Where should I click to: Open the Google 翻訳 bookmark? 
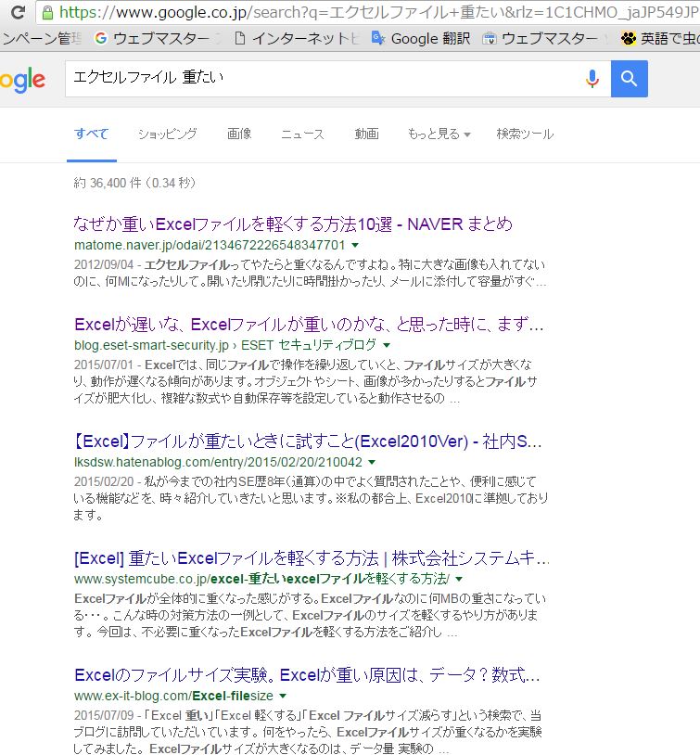coord(420,39)
